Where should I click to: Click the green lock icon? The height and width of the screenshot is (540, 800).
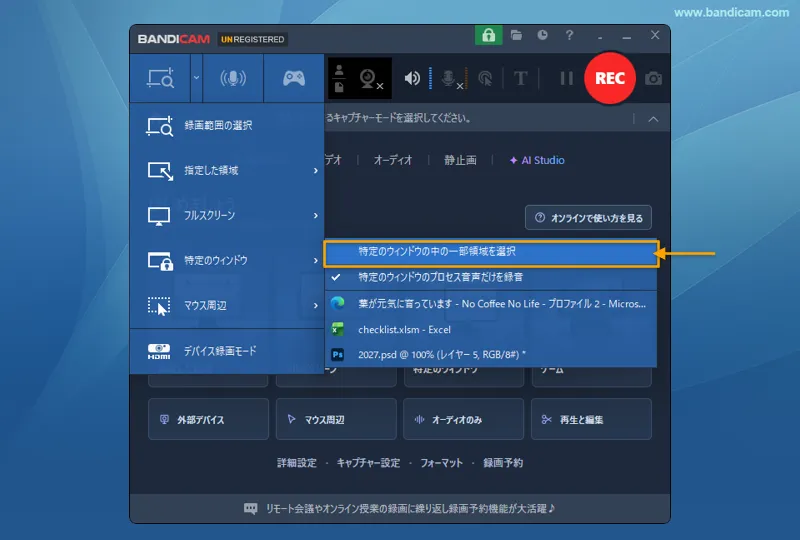point(488,35)
